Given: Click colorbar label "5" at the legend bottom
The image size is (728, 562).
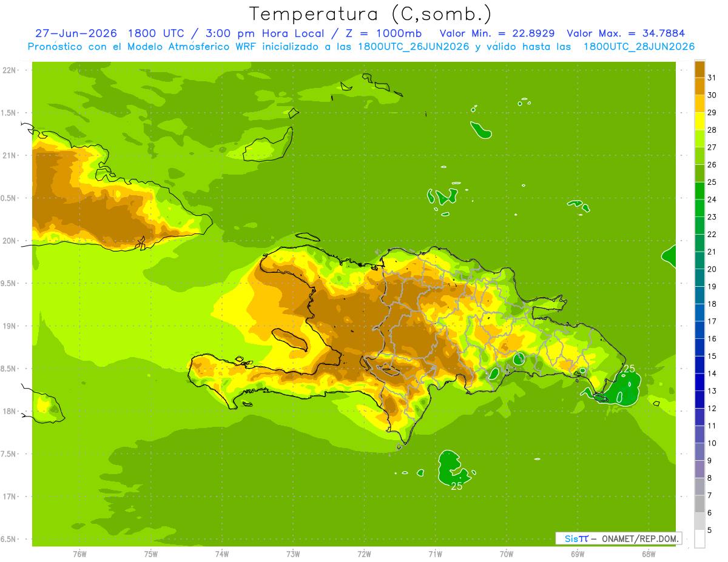Looking at the screenshot, I should [x=710, y=530].
